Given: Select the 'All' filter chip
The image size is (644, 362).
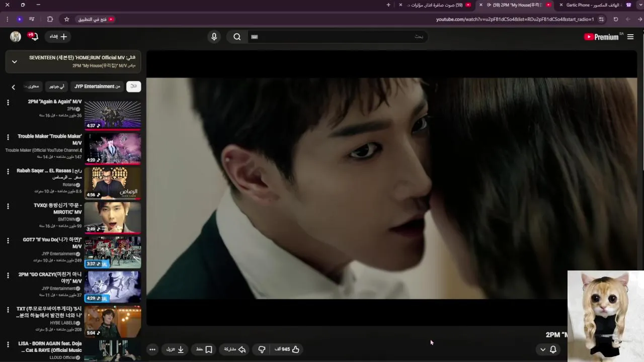Looking at the screenshot, I should (133, 86).
